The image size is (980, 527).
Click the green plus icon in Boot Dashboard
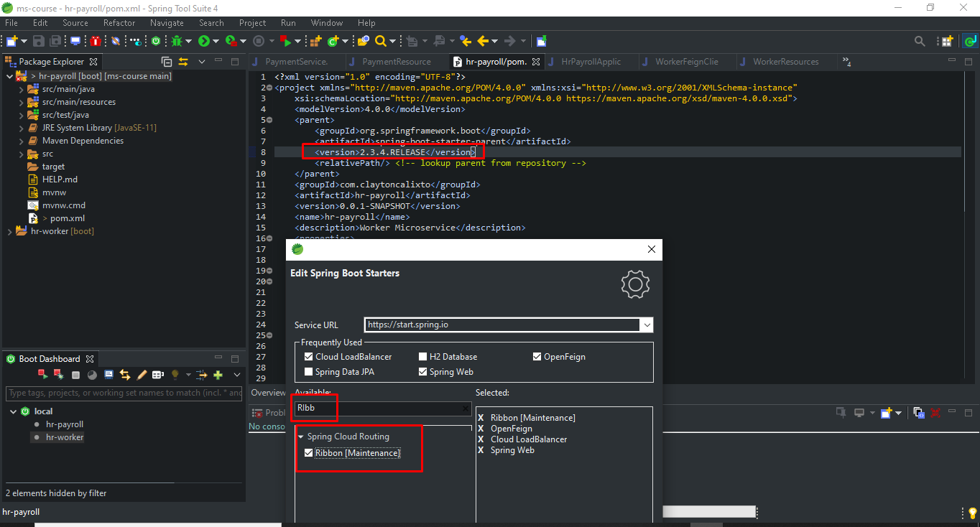coord(218,375)
